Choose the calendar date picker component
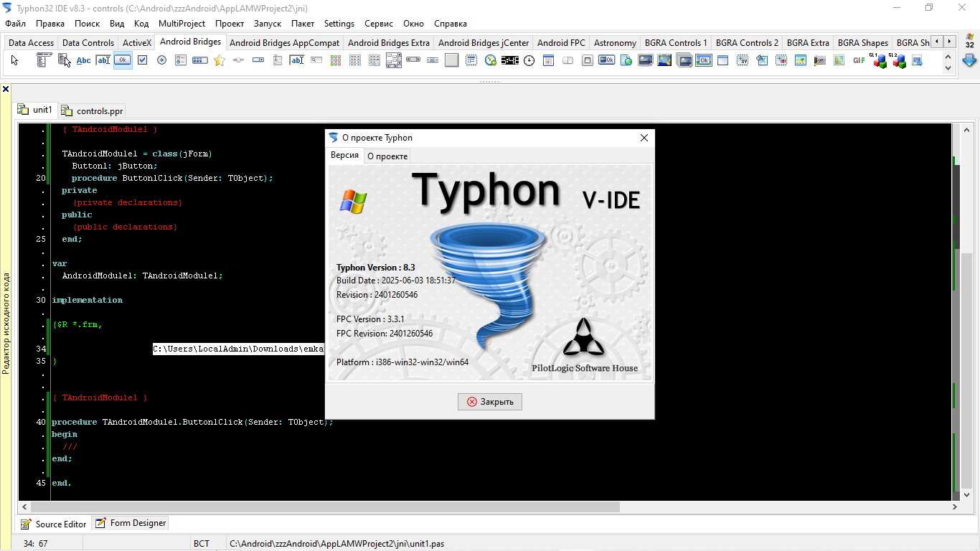 click(x=549, y=60)
